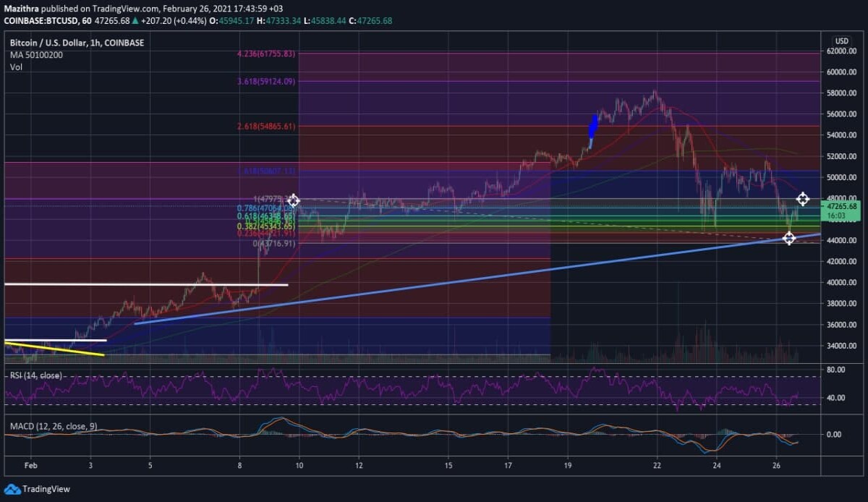Select the anchor handle beside the 48000.00 axis price
This screenshot has height=502, width=868.
point(802,199)
